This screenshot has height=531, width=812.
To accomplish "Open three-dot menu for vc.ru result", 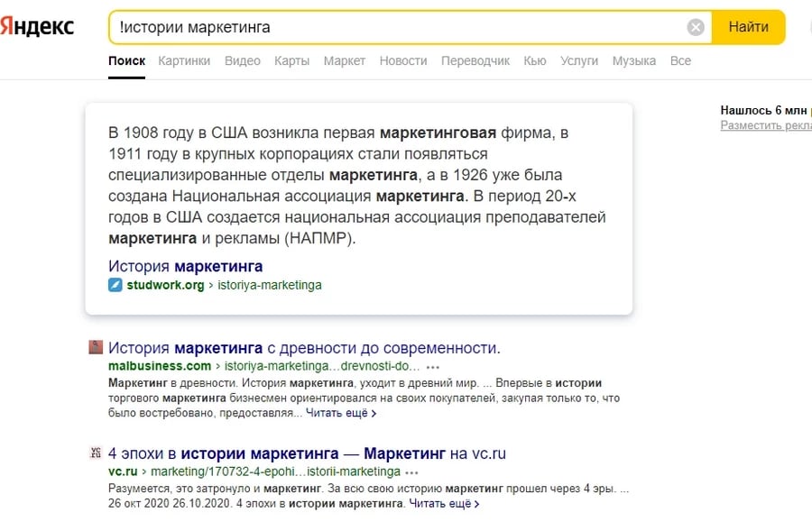I will (411, 472).
